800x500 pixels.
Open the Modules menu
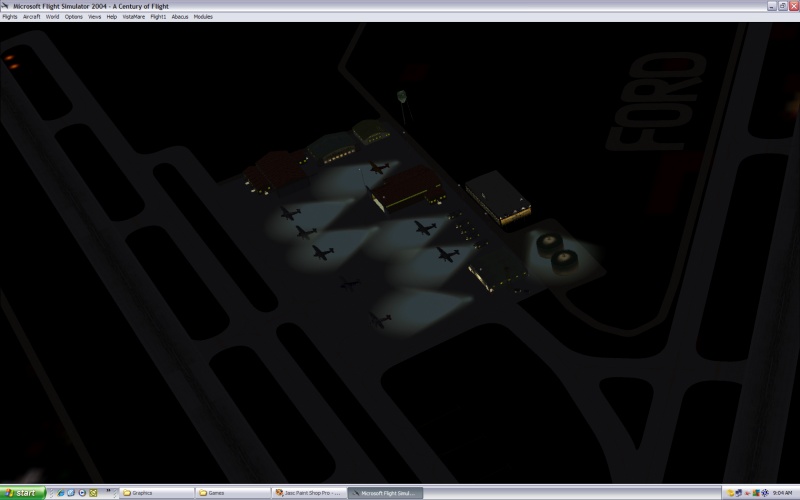[x=203, y=17]
